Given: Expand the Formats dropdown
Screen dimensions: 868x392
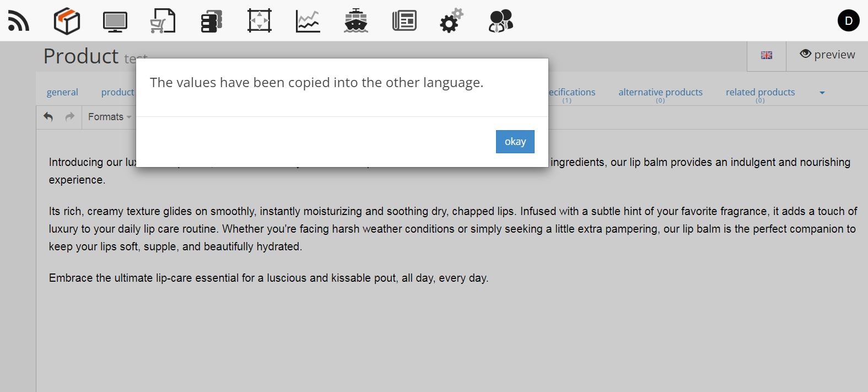Looking at the screenshot, I should pos(110,117).
